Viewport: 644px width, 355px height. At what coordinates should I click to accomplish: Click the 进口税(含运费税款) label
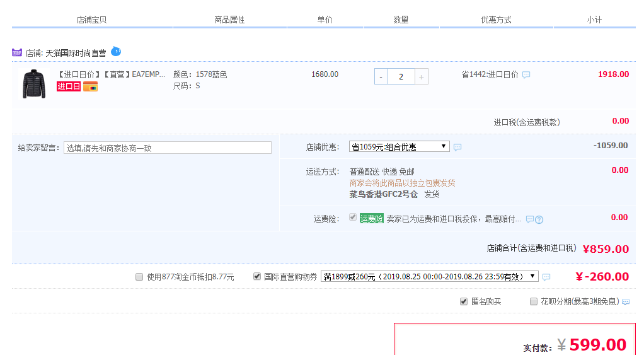[527, 122]
